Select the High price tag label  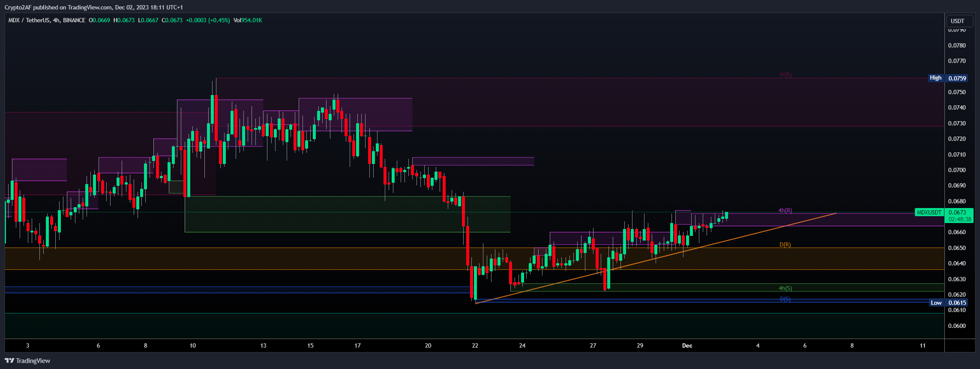pyautogui.click(x=936, y=78)
